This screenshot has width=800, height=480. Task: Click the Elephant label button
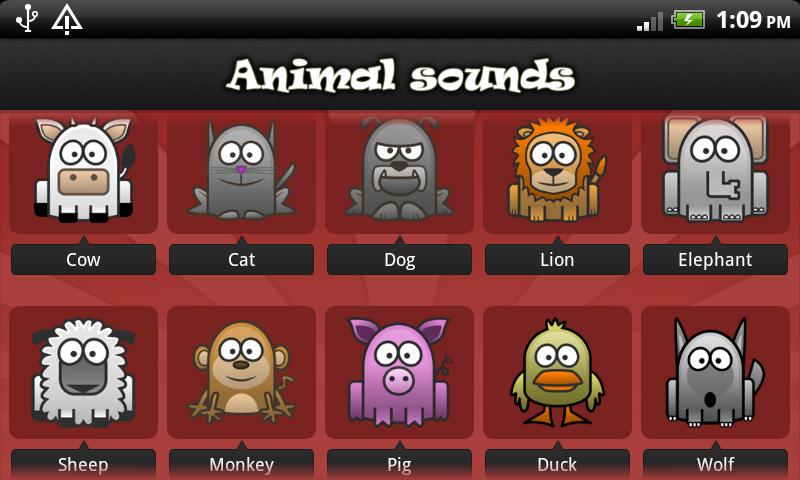point(715,260)
